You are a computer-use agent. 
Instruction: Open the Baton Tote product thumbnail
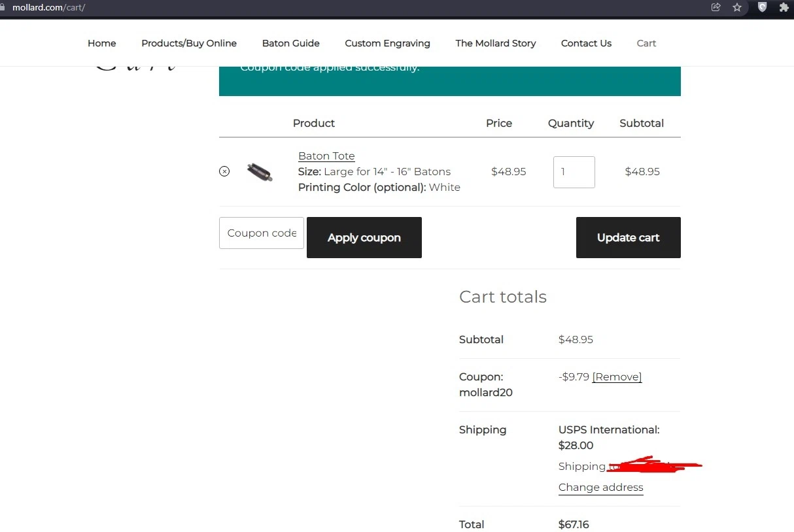point(260,172)
